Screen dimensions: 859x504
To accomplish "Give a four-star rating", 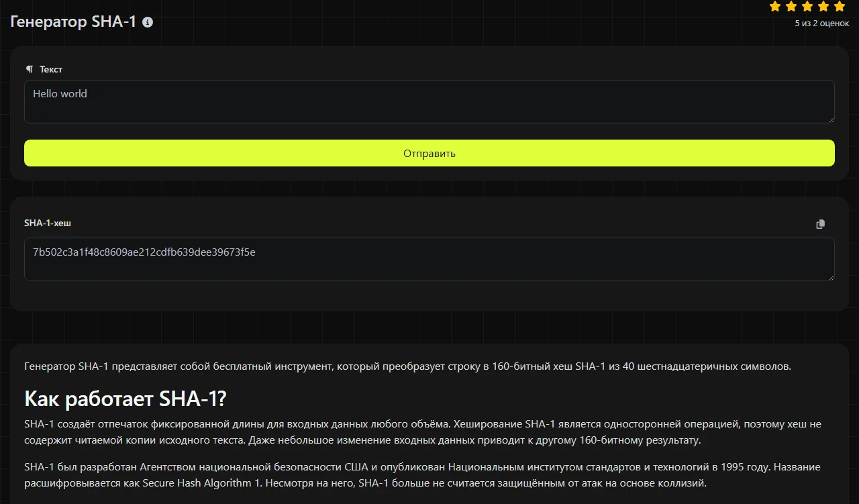I will [x=823, y=7].
